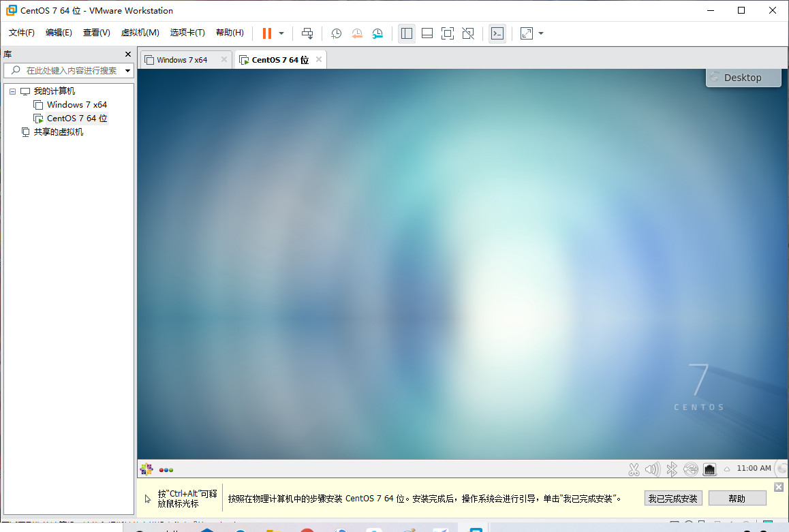Revert the VM to its snapshot
This screenshot has height=532, width=789.
tap(357, 33)
